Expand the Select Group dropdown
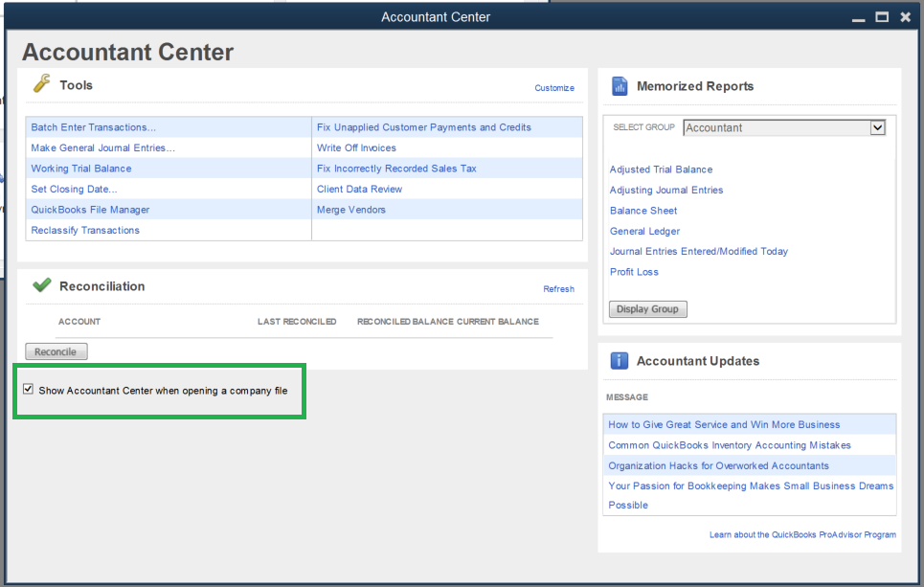This screenshot has width=924, height=587. point(877,127)
